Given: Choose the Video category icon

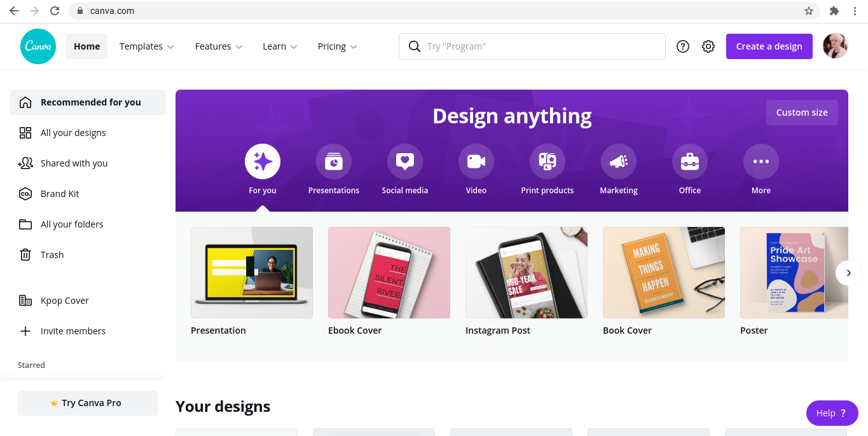Looking at the screenshot, I should pos(476,161).
